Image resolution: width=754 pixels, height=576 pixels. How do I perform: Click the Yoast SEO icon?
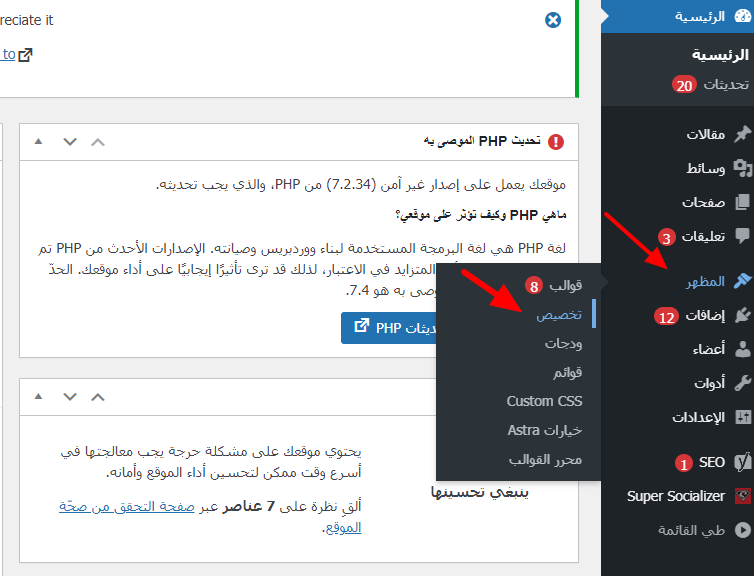(743, 462)
